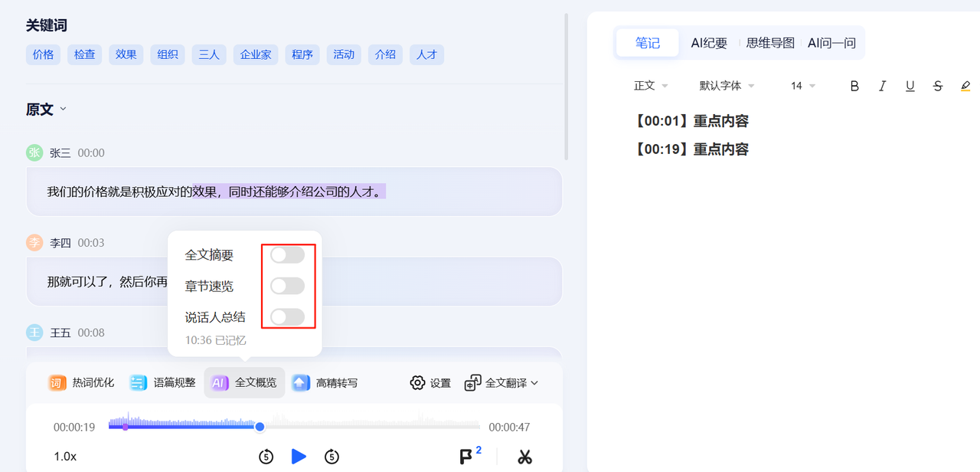Viewport: 980px width, 472px height.
Task: Select the 组织 keyword tag
Action: 168,54
